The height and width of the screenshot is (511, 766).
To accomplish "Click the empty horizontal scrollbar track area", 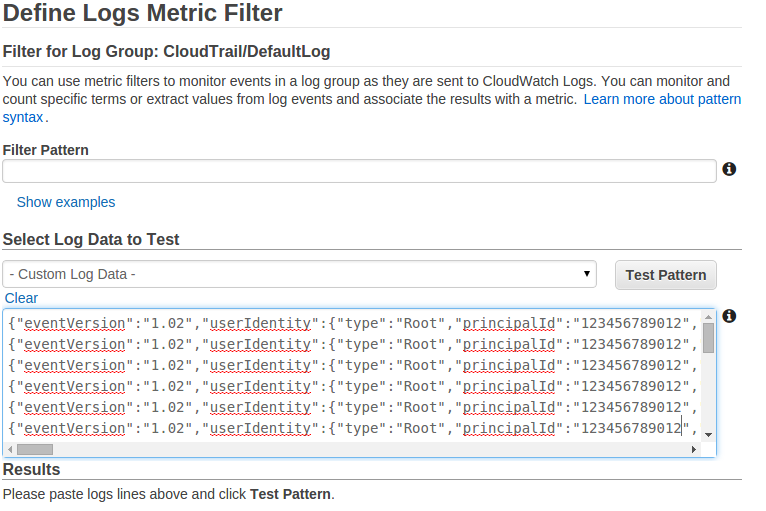I will tap(370, 449).
